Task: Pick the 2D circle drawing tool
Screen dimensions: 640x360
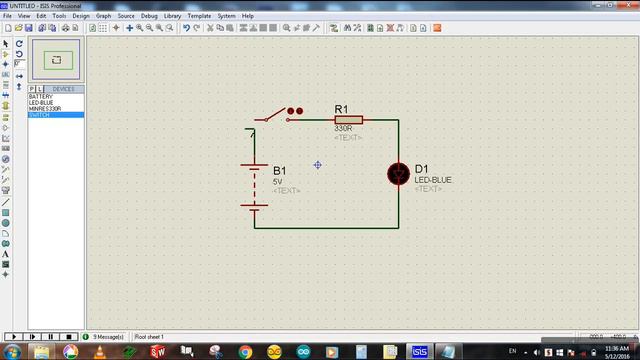Action: pyautogui.click(x=6, y=223)
